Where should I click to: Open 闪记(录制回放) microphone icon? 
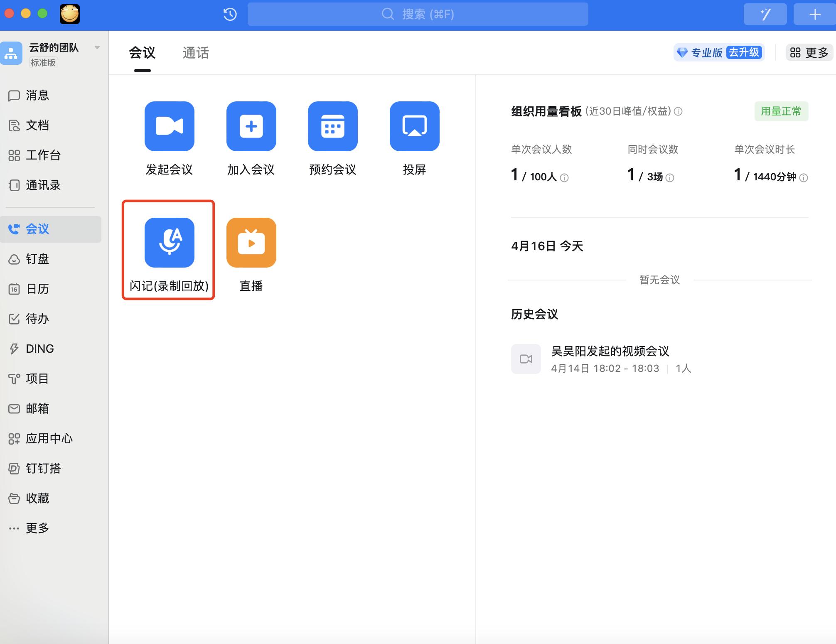click(170, 243)
